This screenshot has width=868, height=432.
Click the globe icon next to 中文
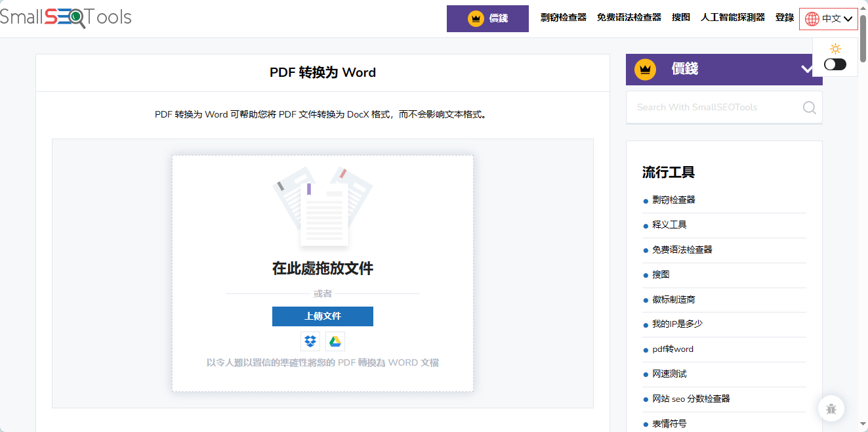point(812,18)
